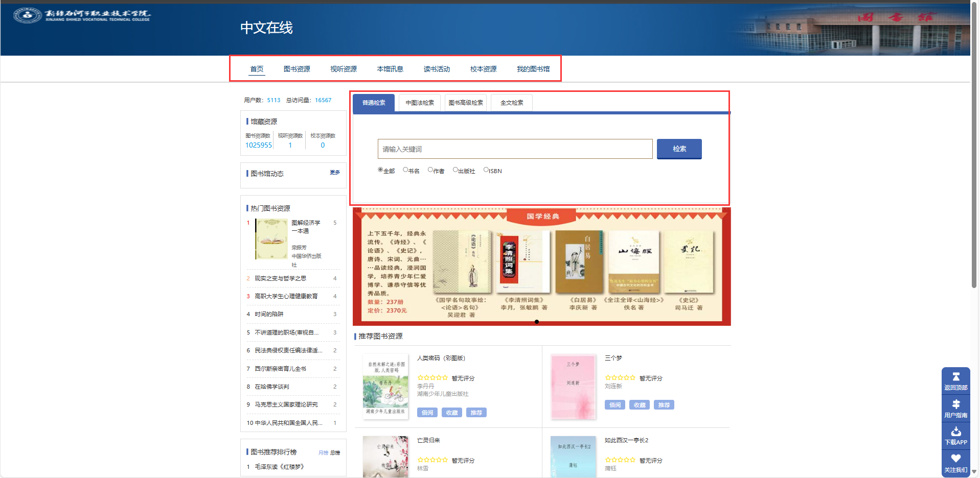Switch ranking list to 月榜
This screenshot has width=980, height=478.
323,452
